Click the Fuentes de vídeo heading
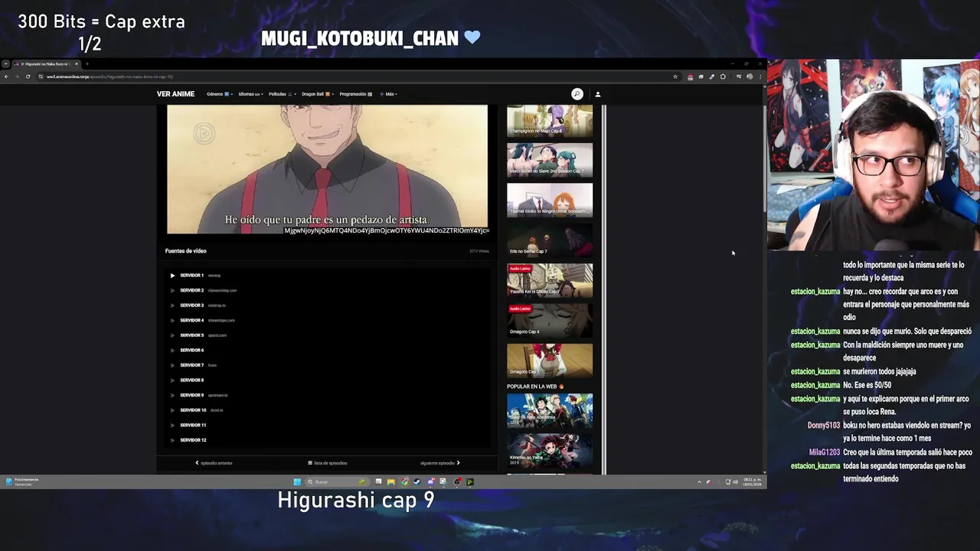 [185, 251]
